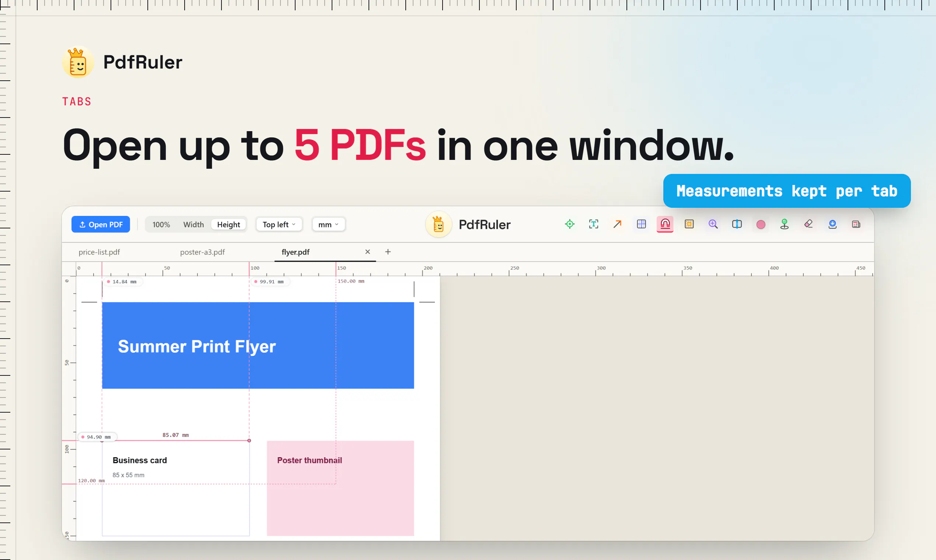Click the Measurements kept per tab badge

pos(787,191)
